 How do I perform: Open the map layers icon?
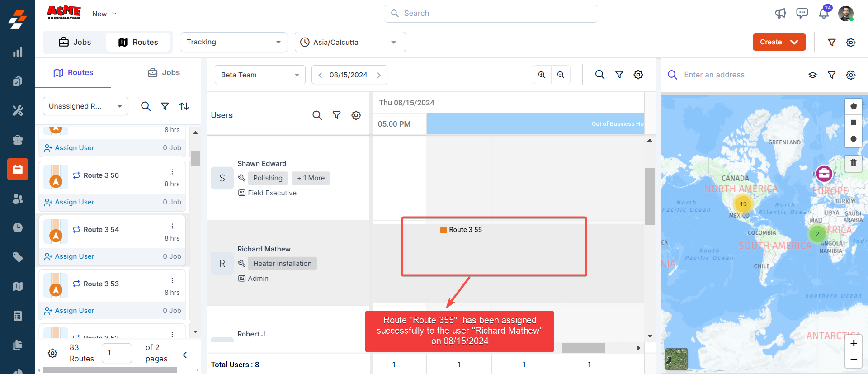tap(812, 75)
